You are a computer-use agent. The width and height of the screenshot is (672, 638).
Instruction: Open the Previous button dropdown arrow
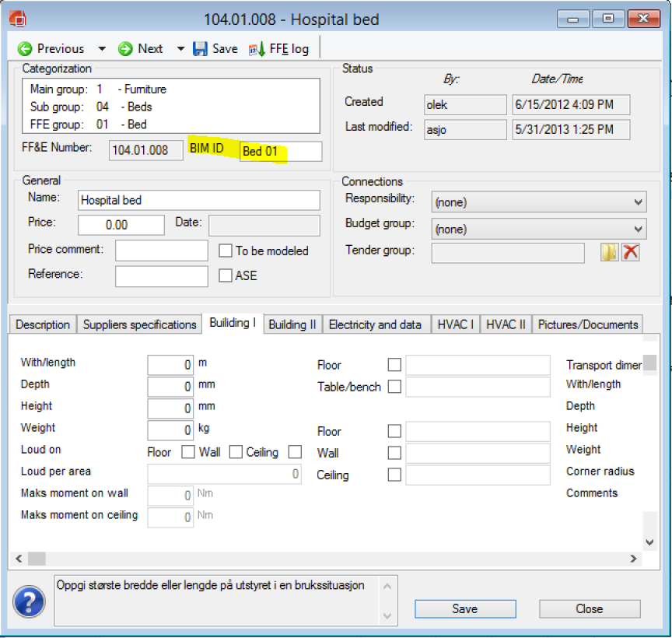101,49
